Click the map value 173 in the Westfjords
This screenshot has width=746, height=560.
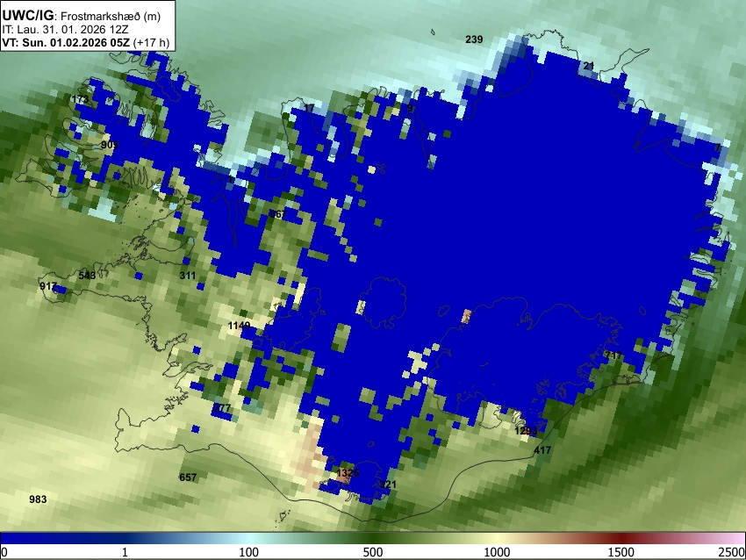[x=80, y=99]
